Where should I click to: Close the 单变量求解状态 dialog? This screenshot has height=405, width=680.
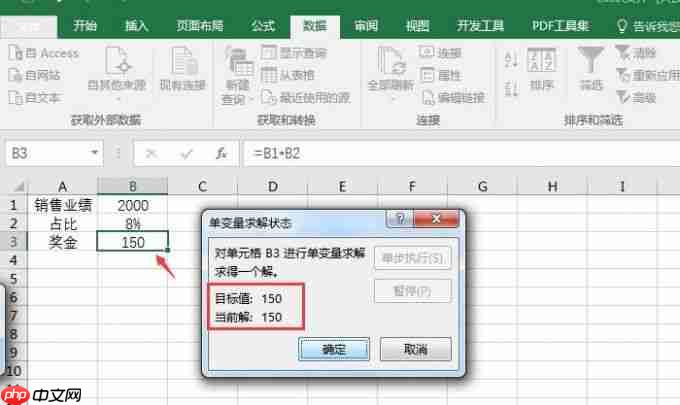tap(436, 219)
